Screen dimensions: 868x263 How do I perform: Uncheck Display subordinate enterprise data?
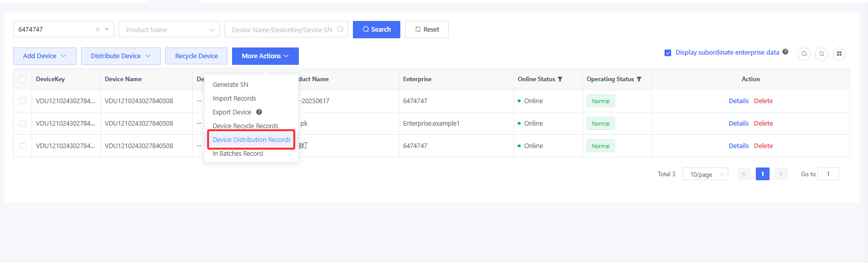click(668, 53)
